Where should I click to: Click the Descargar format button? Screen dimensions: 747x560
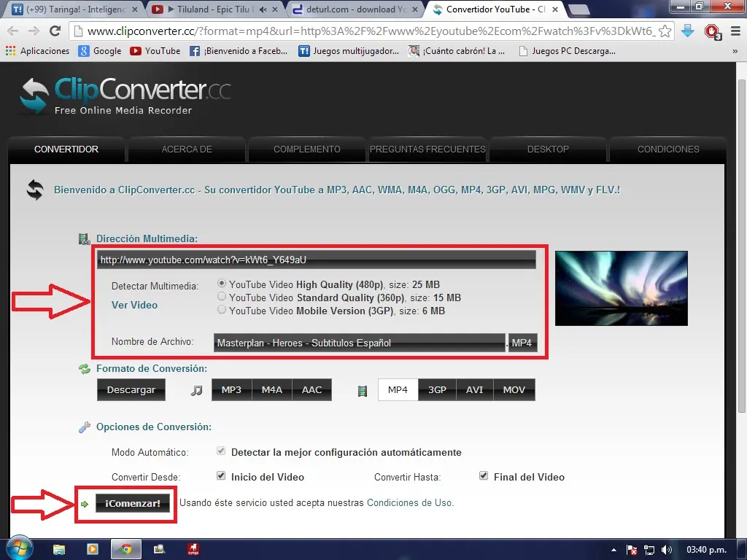(131, 389)
